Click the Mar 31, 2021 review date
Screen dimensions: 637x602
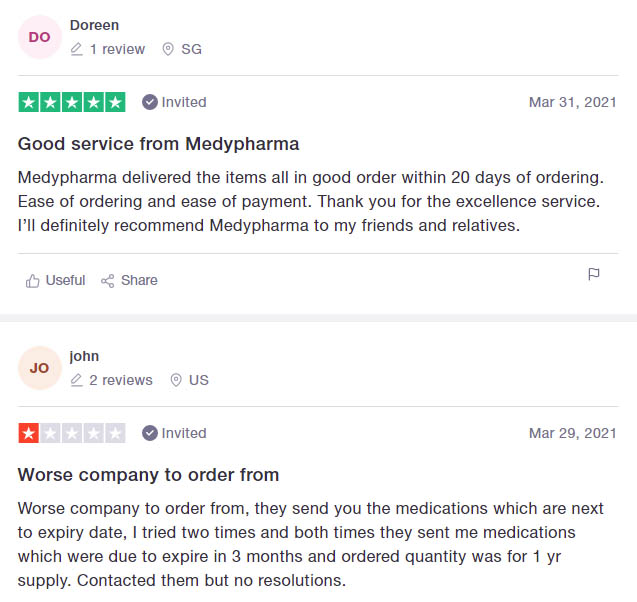[572, 102]
